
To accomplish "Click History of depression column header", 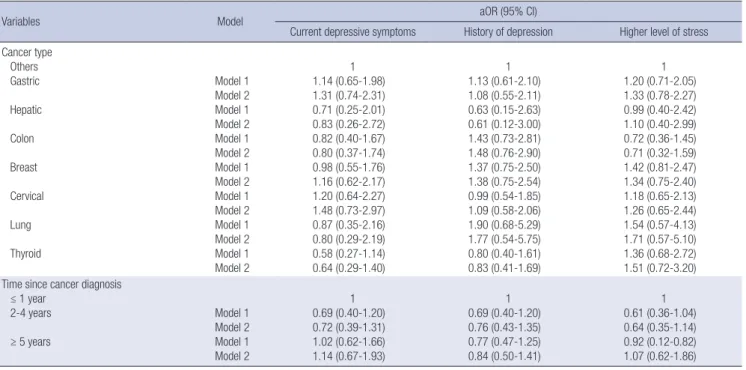I will point(508,32).
